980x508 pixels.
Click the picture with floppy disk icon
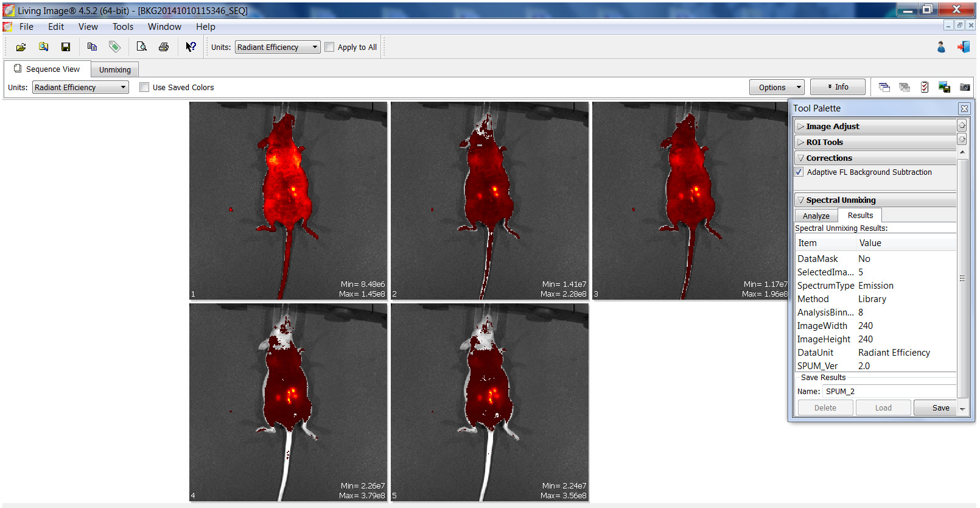pyautogui.click(x=945, y=87)
